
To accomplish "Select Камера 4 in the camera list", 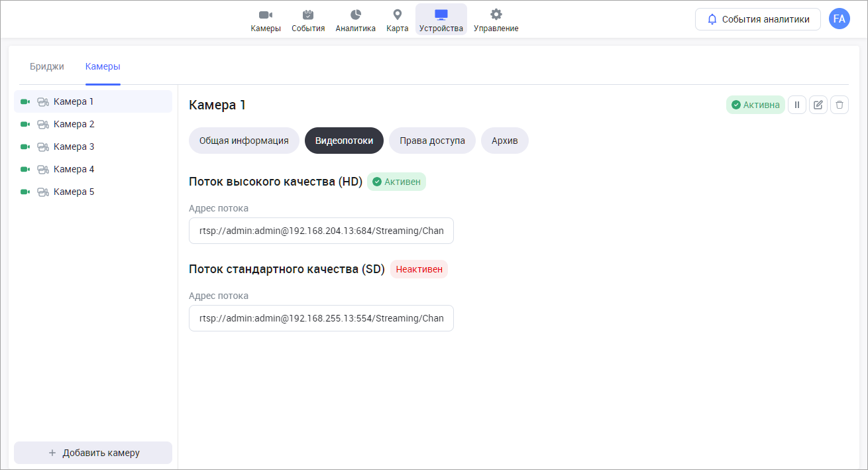I will 74,169.
